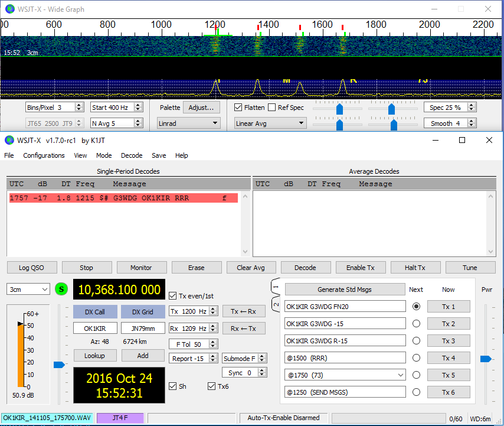Select message tab 1 on the side
The height and width of the screenshot is (426, 504).
click(276, 286)
